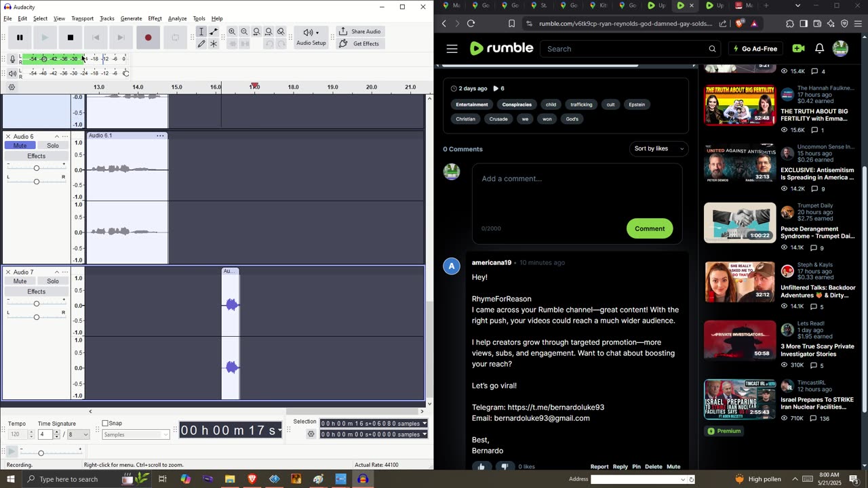Screen dimensions: 868x488
Task: Open the time display format dropdown
Action: 279,430
